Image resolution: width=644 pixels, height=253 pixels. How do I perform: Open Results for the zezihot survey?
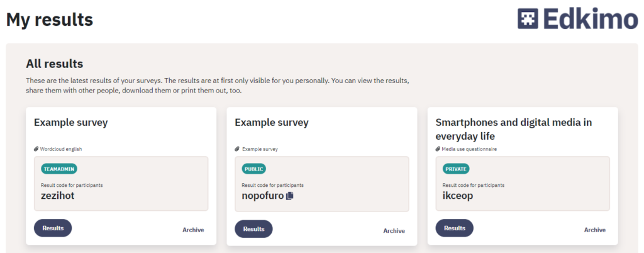tap(53, 228)
